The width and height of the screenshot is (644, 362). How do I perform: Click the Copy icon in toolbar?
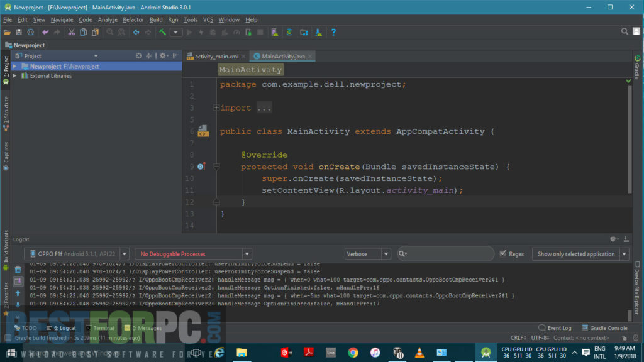84,32
